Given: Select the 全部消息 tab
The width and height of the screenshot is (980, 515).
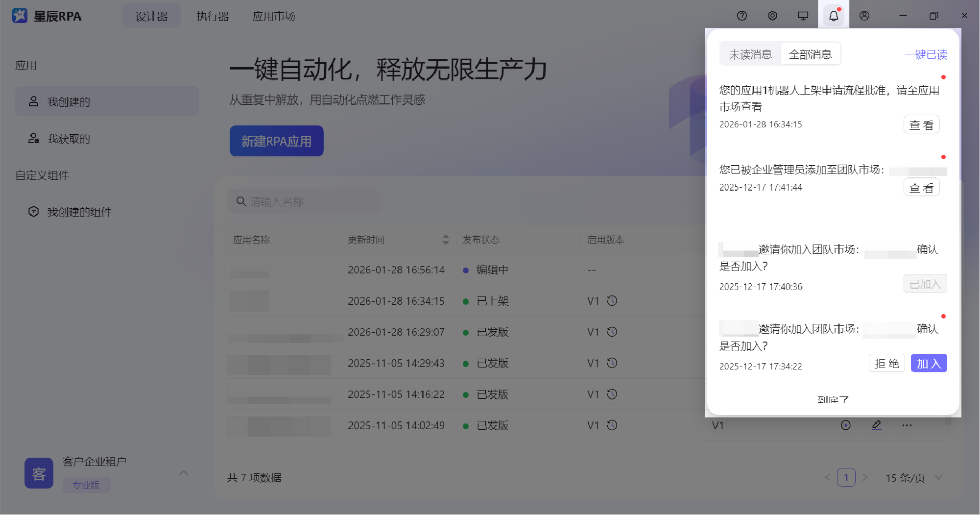Looking at the screenshot, I should 810,54.
